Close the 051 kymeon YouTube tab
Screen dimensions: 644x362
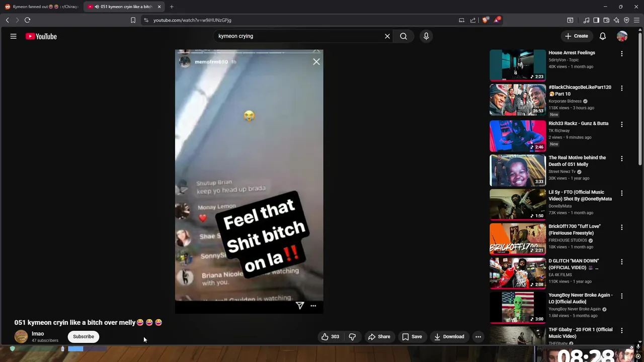pyautogui.click(x=159, y=7)
